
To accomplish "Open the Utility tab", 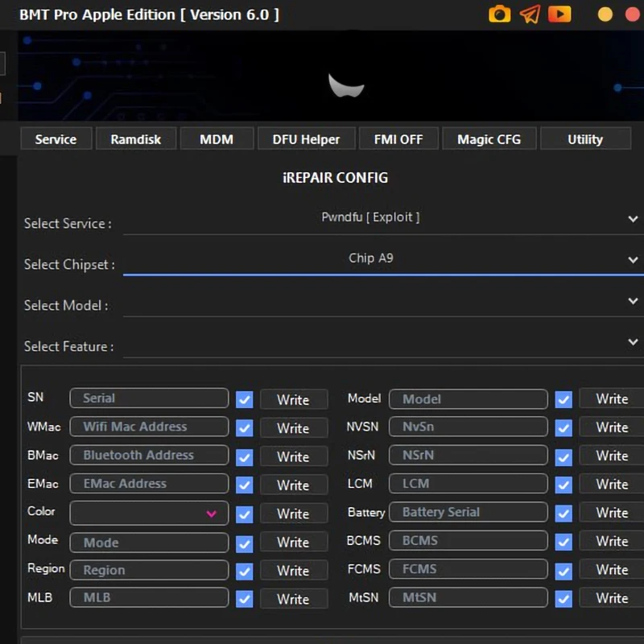I will (585, 139).
